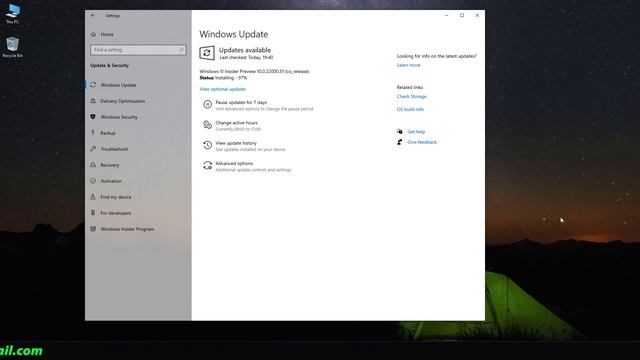
Task: Click the OS build info link
Action: tap(410, 109)
